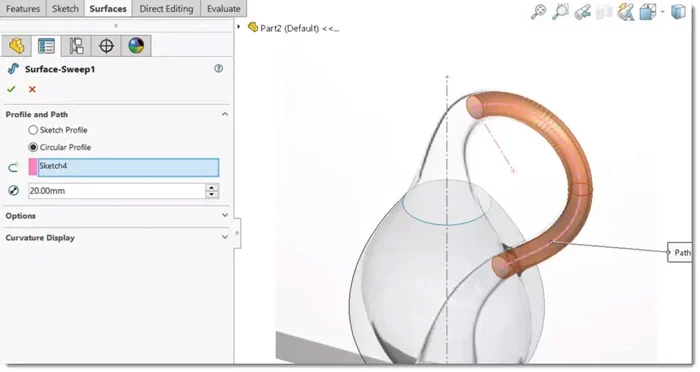Select the Circular Profile radio button
700x372 pixels.
pos(33,147)
